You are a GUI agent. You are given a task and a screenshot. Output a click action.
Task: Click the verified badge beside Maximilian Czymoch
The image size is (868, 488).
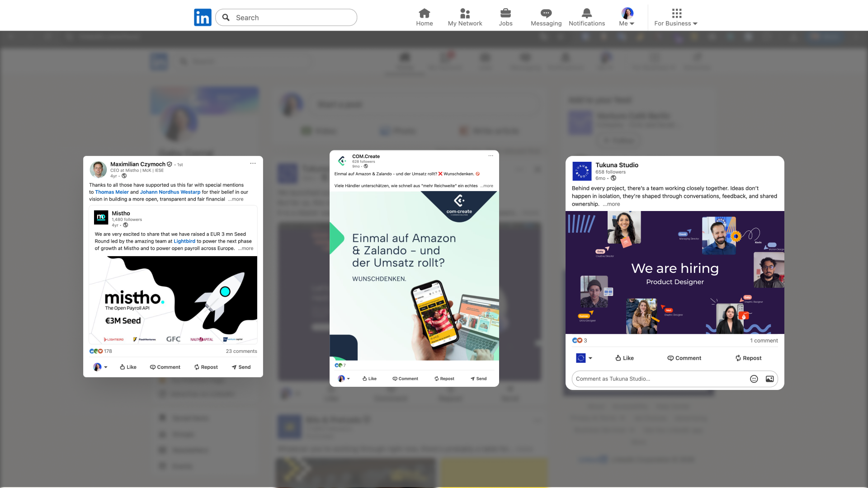[170, 164]
